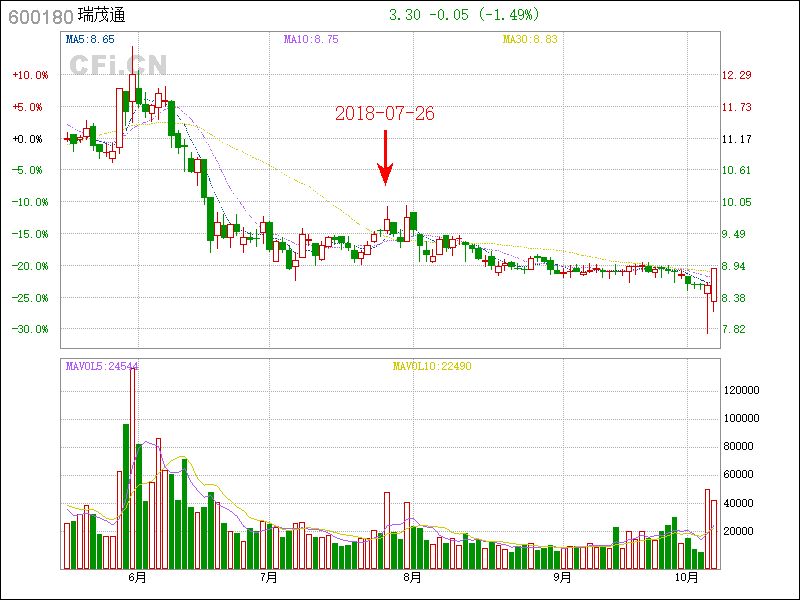Click the MAVOL10:22490 volume label
The height and width of the screenshot is (600, 800).
pyautogui.click(x=431, y=366)
